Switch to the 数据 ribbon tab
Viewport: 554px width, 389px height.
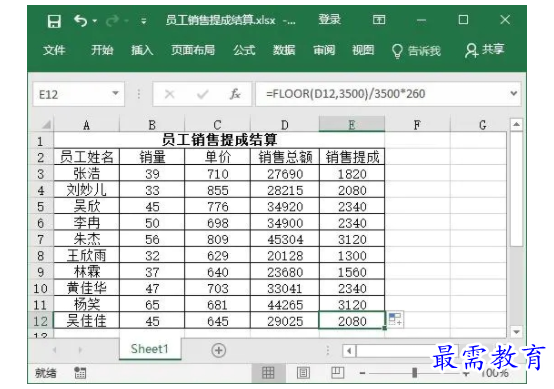click(x=284, y=50)
